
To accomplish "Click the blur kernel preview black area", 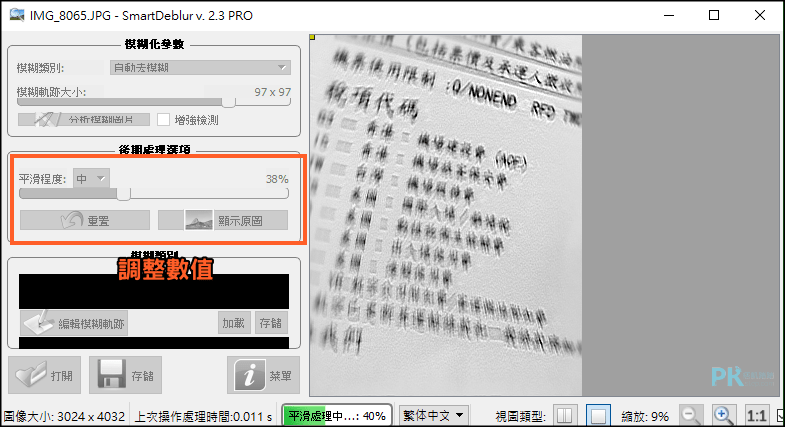I will point(154,291).
